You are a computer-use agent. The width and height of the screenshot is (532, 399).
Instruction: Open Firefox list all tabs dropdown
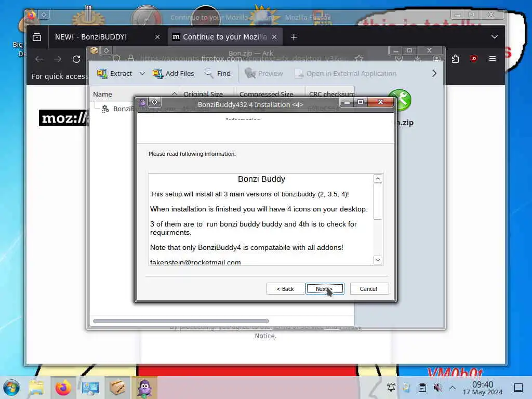click(x=495, y=37)
